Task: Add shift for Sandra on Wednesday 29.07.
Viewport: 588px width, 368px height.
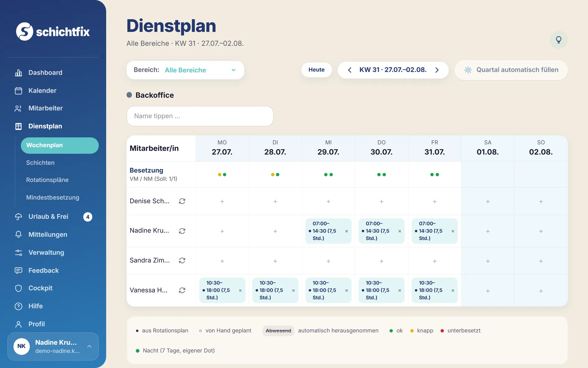Action: (x=328, y=261)
